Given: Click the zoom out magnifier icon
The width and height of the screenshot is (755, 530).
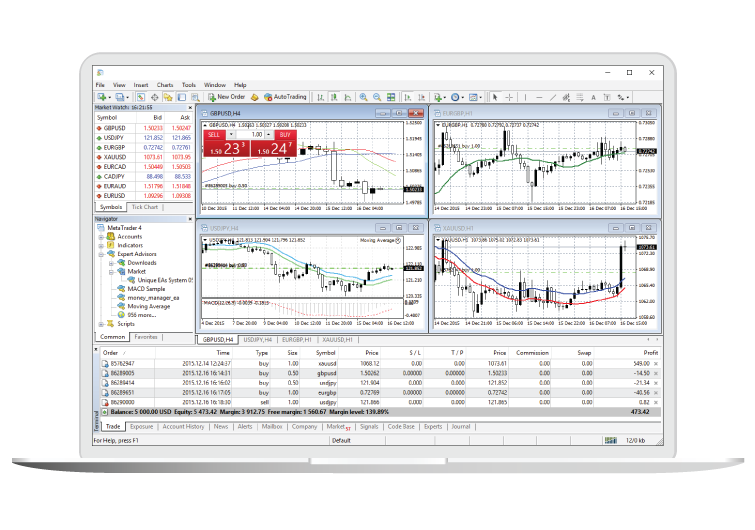Looking at the screenshot, I should pos(377,97).
